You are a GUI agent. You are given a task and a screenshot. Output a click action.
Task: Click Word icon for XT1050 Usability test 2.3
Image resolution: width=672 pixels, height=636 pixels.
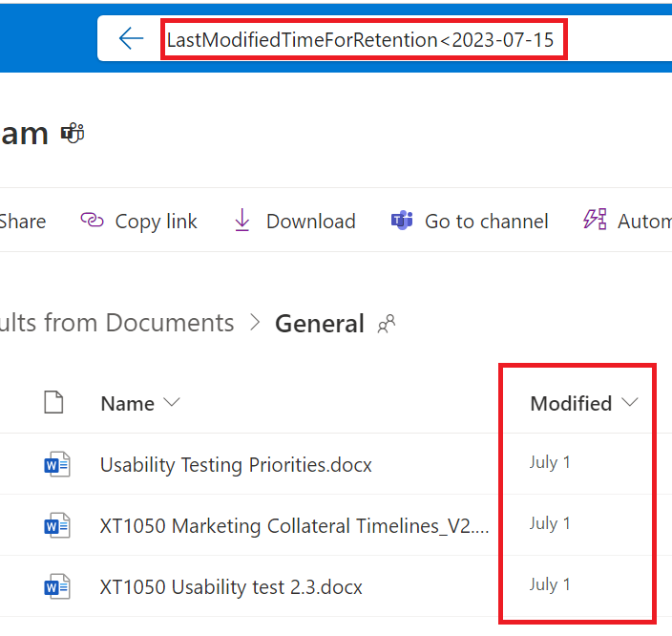57,586
